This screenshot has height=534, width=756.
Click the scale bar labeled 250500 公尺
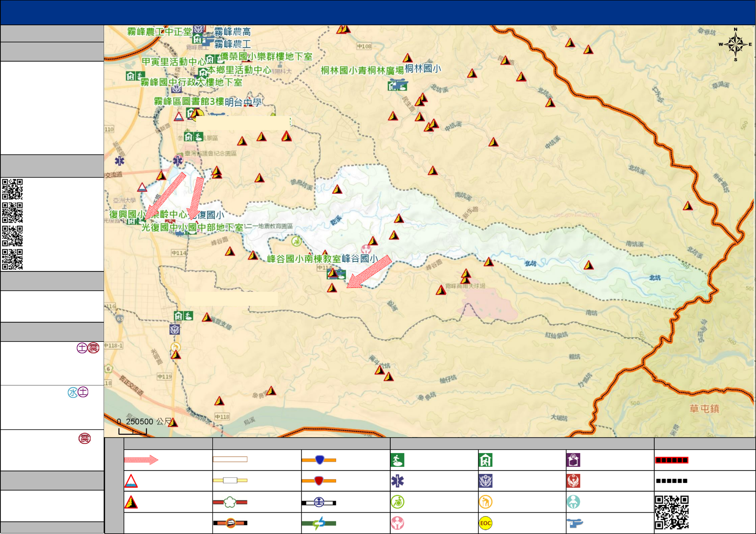(132, 431)
